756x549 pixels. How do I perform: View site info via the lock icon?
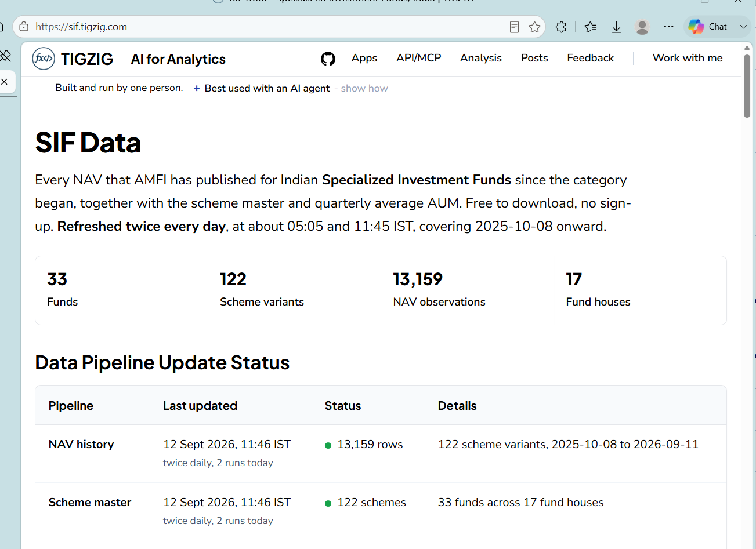pos(24,27)
